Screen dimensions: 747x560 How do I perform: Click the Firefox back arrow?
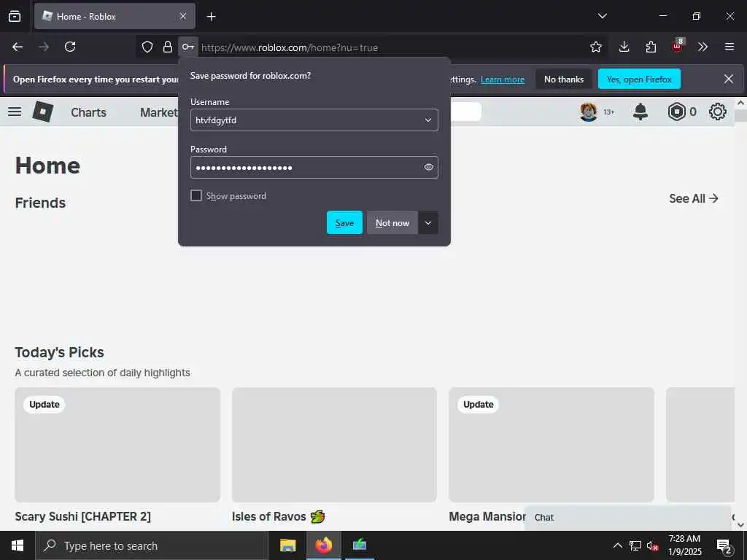click(18, 47)
